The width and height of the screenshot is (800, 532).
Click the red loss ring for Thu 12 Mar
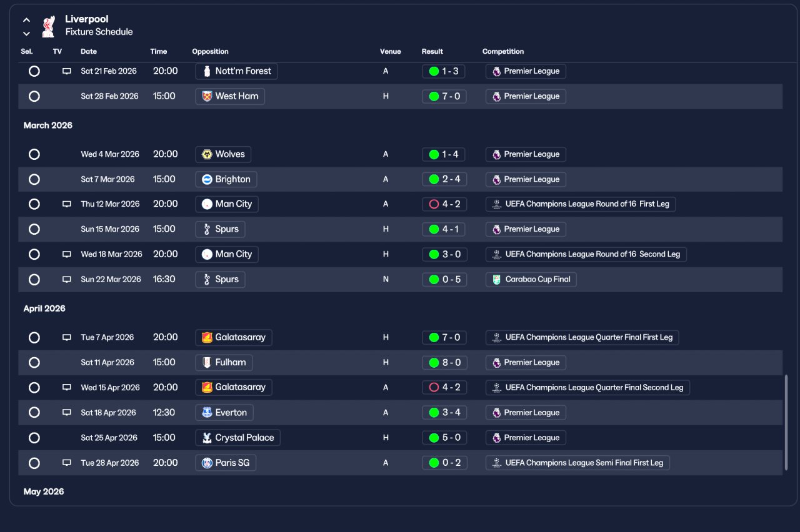tap(434, 204)
